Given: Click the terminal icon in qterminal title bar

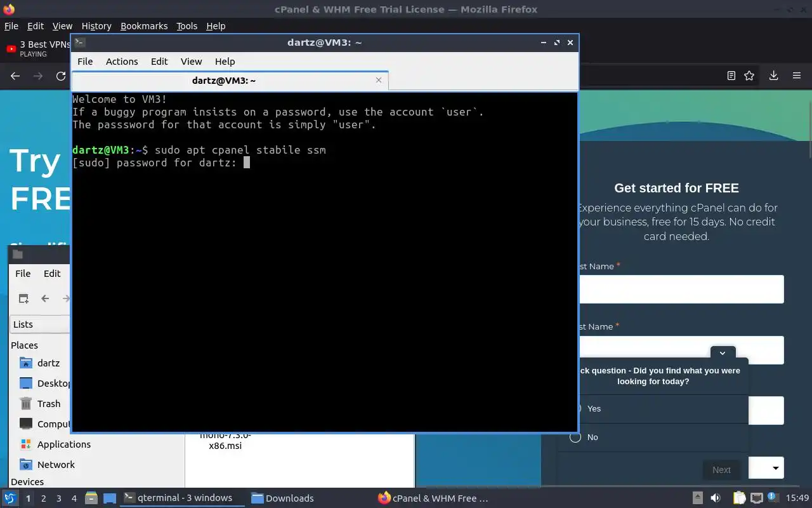Looking at the screenshot, I should 80,43.
